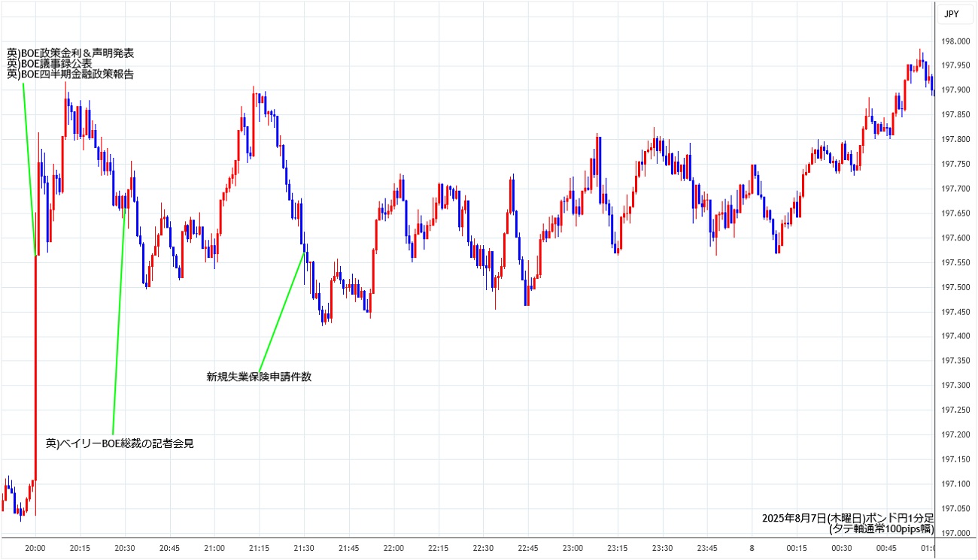978x560 pixels.
Task: Click the 197.500 price axis label
Action: [955, 287]
